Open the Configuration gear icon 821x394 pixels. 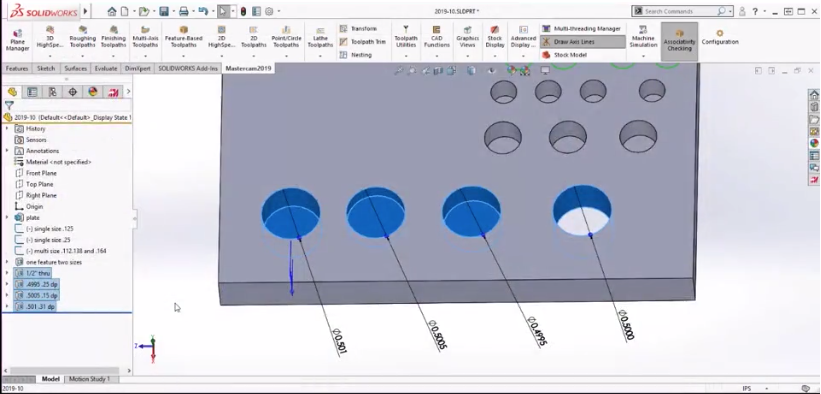(720, 38)
